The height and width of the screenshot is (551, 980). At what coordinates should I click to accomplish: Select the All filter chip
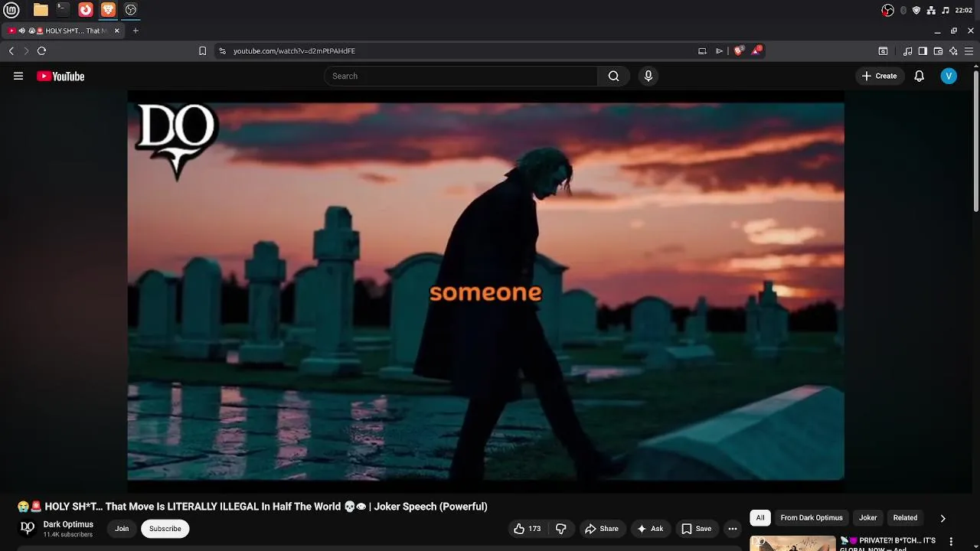(x=760, y=518)
